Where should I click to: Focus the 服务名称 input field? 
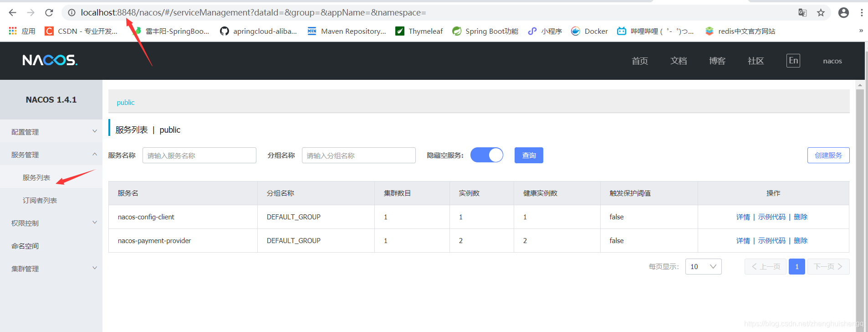pos(199,155)
